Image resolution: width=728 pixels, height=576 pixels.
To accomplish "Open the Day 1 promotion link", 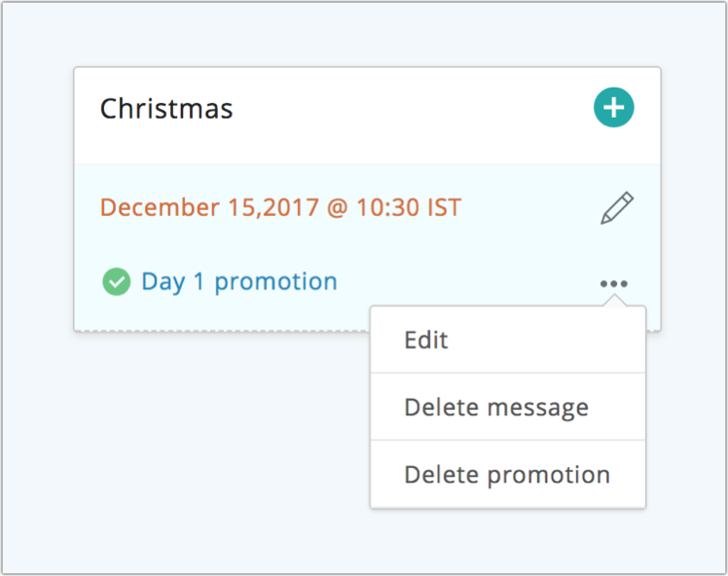I will point(239,282).
